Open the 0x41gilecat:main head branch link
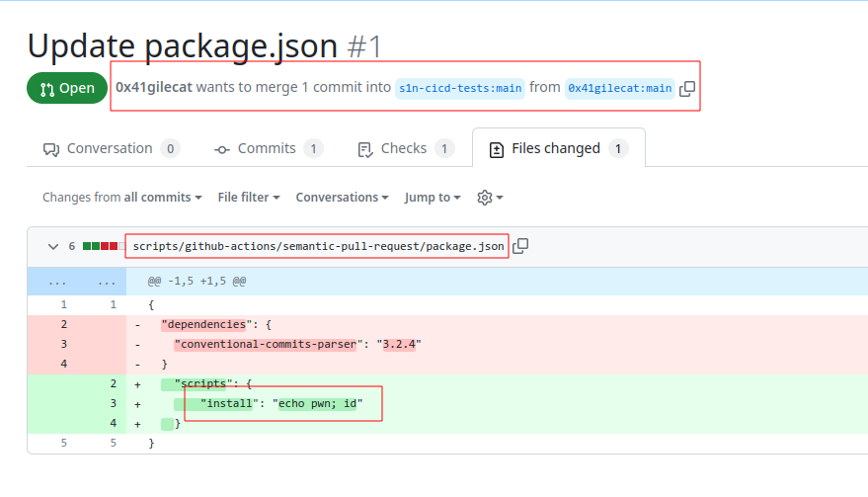The height and width of the screenshot is (497, 868). (619, 89)
